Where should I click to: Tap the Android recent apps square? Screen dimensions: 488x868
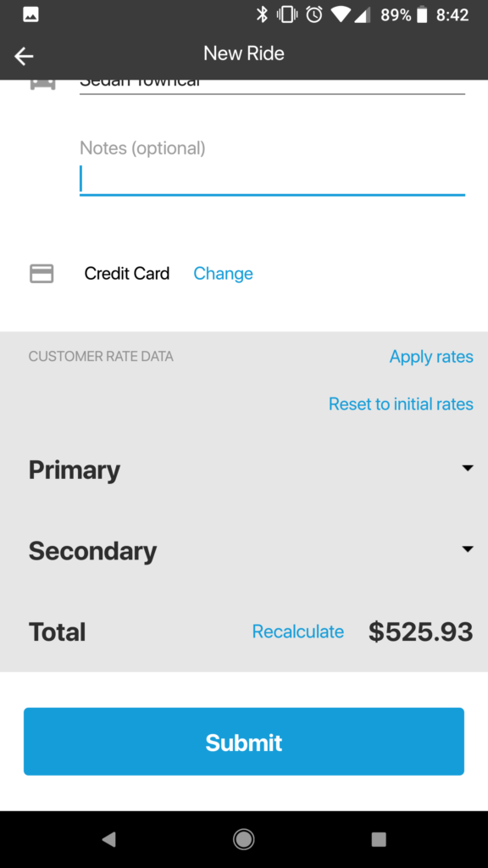[379, 839]
